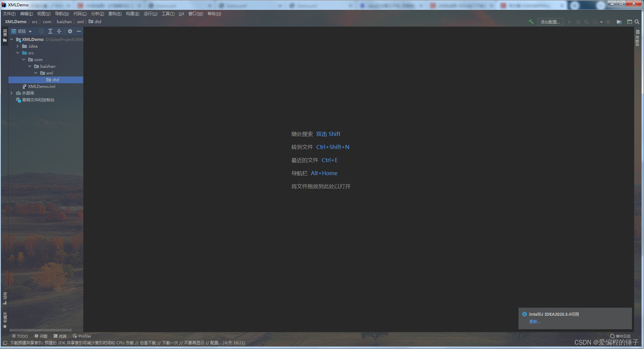
Task: Open the 重构(R) Refactor menu
Action: coord(115,14)
